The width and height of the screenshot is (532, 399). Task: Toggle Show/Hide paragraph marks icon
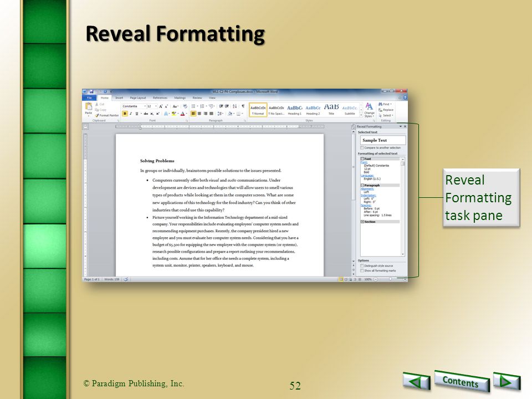coord(243,106)
